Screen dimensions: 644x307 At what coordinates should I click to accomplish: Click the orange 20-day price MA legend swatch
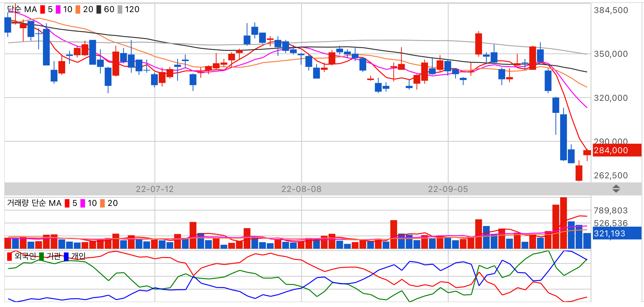[x=78, y=10]
